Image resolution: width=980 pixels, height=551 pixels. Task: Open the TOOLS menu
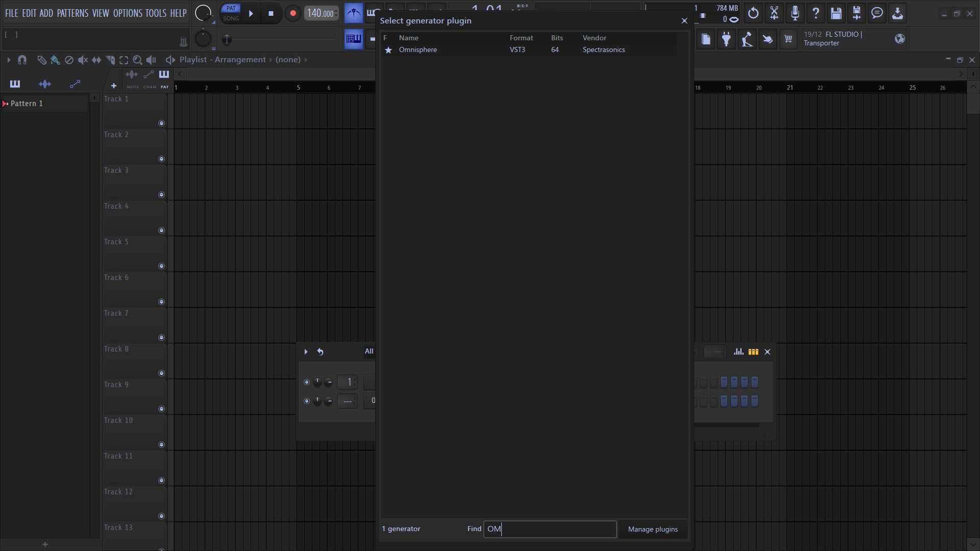[156, 13]
